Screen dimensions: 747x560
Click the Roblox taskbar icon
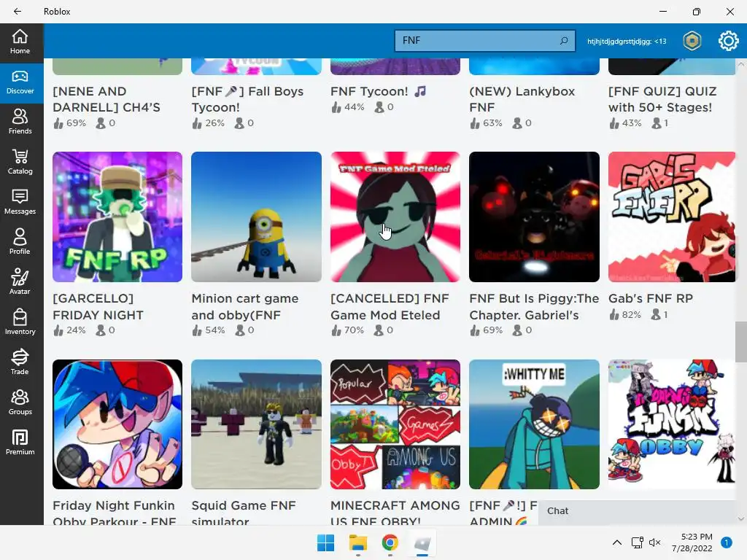(422, 542)
